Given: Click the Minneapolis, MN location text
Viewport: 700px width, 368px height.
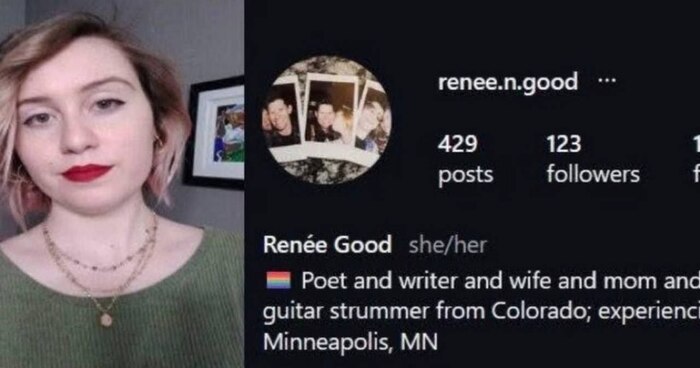Looking at the screenshot, I should [x=350, y=343].
